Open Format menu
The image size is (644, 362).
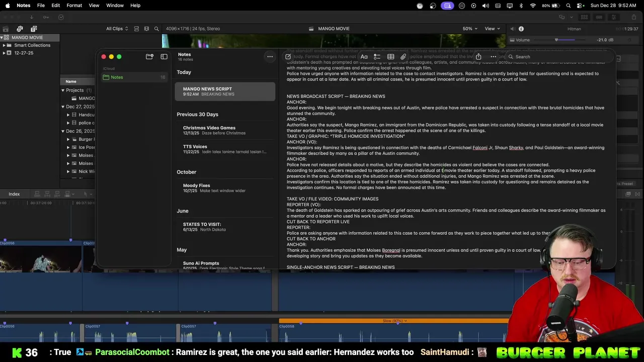(74, 6)
